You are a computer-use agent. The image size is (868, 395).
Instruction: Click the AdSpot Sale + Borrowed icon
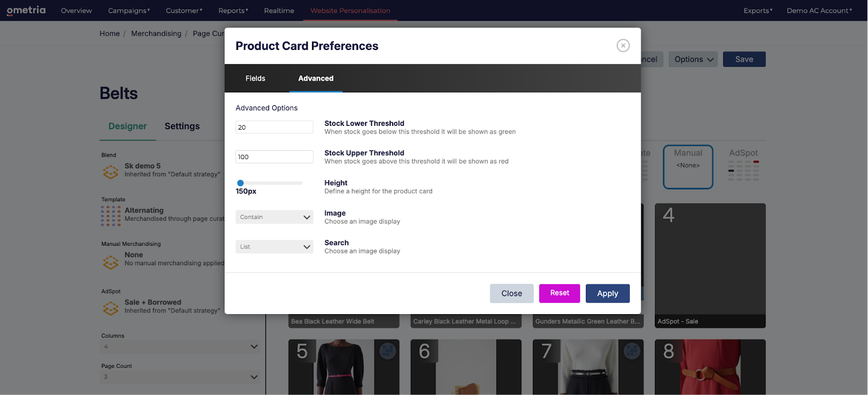pyautogui.click(x=111, y=308)
